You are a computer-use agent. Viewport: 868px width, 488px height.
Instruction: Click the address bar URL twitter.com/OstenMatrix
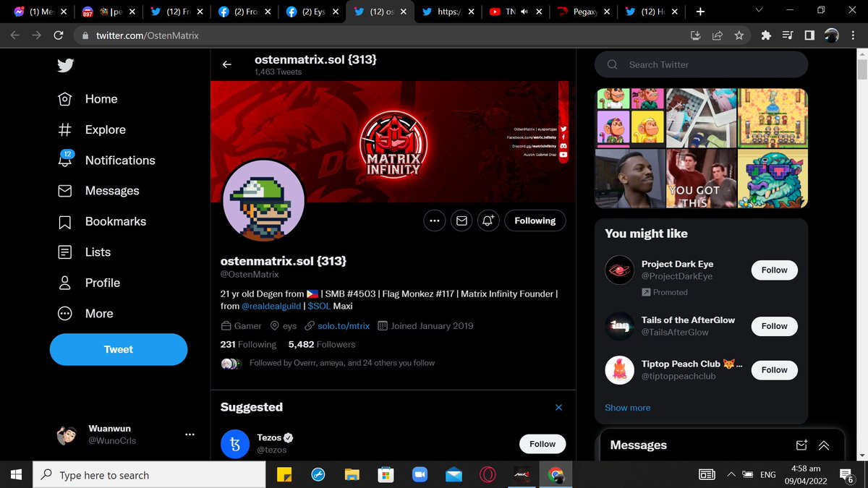pos(148,35)
